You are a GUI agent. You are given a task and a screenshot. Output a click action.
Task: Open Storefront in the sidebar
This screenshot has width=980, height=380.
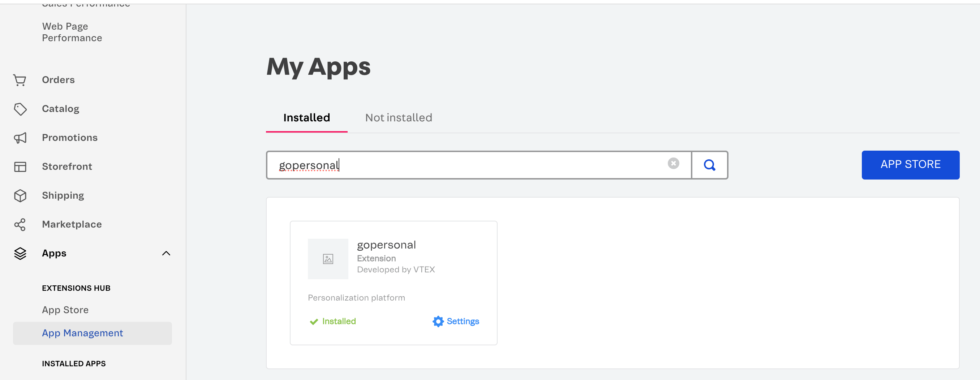pos(67,167)
